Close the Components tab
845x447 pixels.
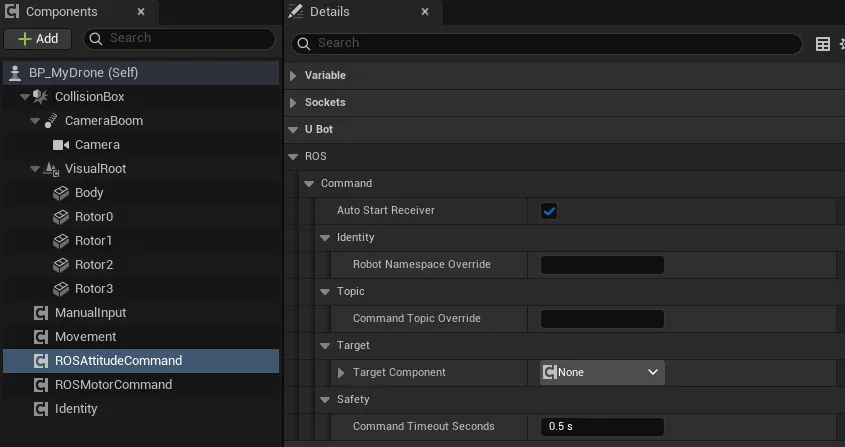tap(141, 11)
